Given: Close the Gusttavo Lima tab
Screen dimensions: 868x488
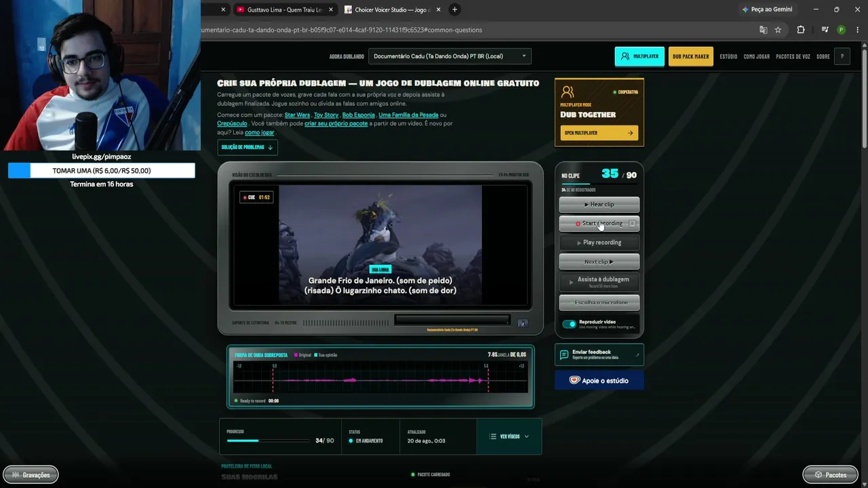Looking at the screenshot, I should point(331,9).
